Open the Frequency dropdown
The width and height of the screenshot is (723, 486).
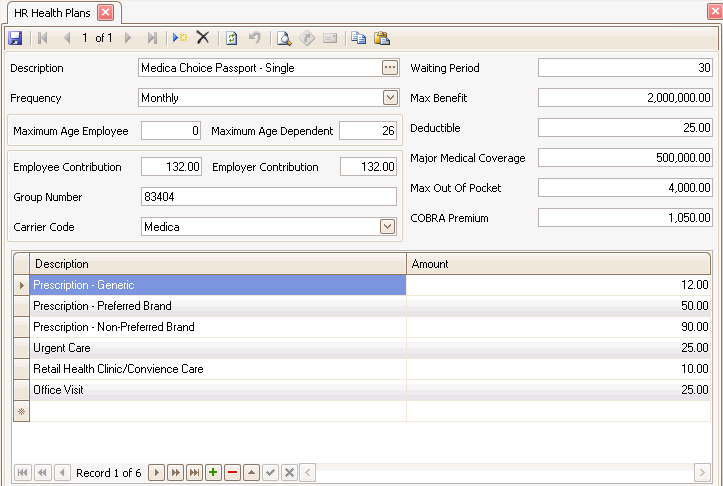pyautogui.click(x=390, y=98)
